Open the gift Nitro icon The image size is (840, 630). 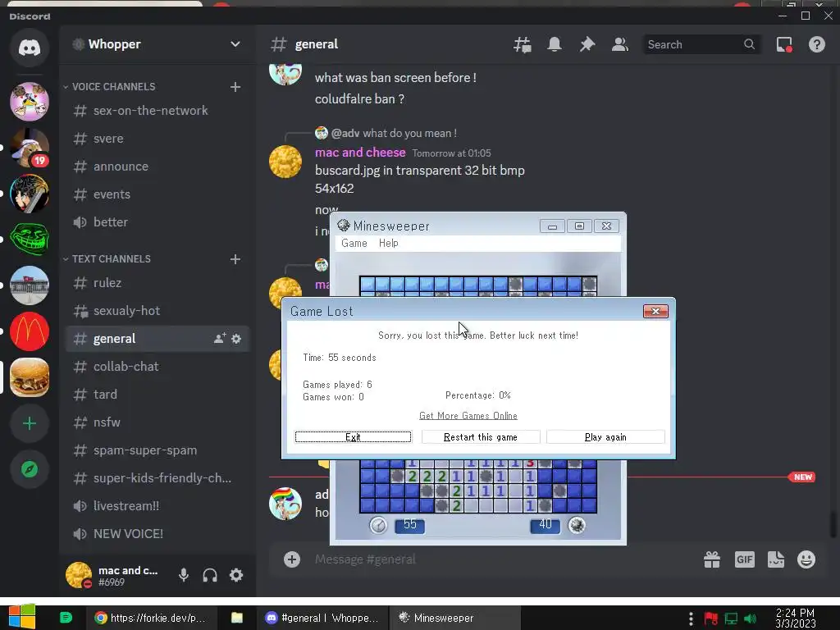[x=712, y=559]
